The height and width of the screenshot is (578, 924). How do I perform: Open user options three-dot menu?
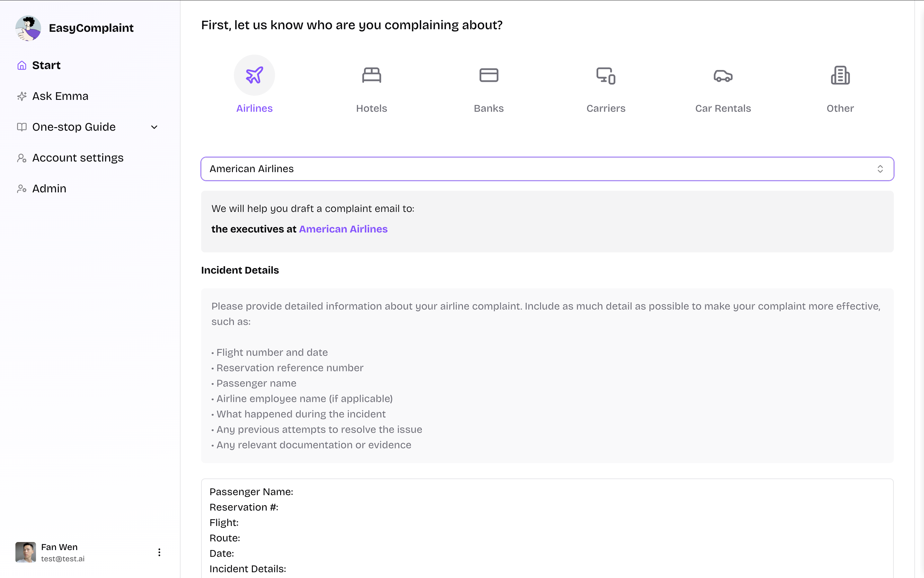(159, 552)
